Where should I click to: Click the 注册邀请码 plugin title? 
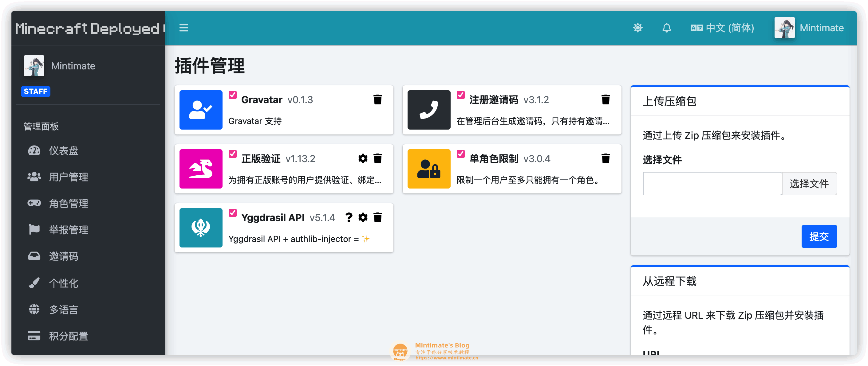pos(493,100)
